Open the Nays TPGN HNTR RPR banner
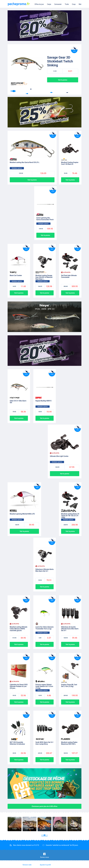 click(44, 316)
